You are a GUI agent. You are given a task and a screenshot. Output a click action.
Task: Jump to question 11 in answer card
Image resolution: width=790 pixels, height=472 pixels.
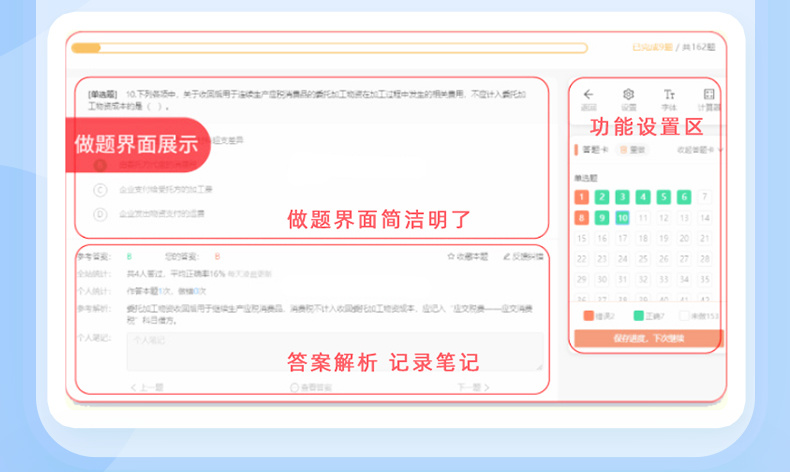click(643, 218)
